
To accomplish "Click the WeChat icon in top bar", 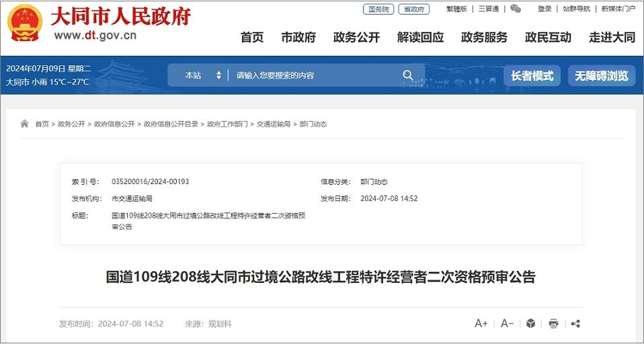I will coord(516,9).
